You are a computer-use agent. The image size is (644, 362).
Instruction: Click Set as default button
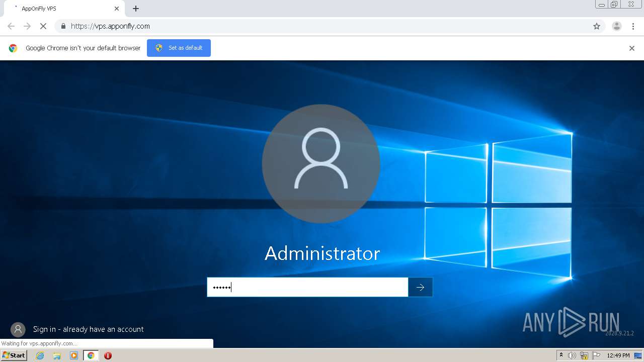pos(179,48)
